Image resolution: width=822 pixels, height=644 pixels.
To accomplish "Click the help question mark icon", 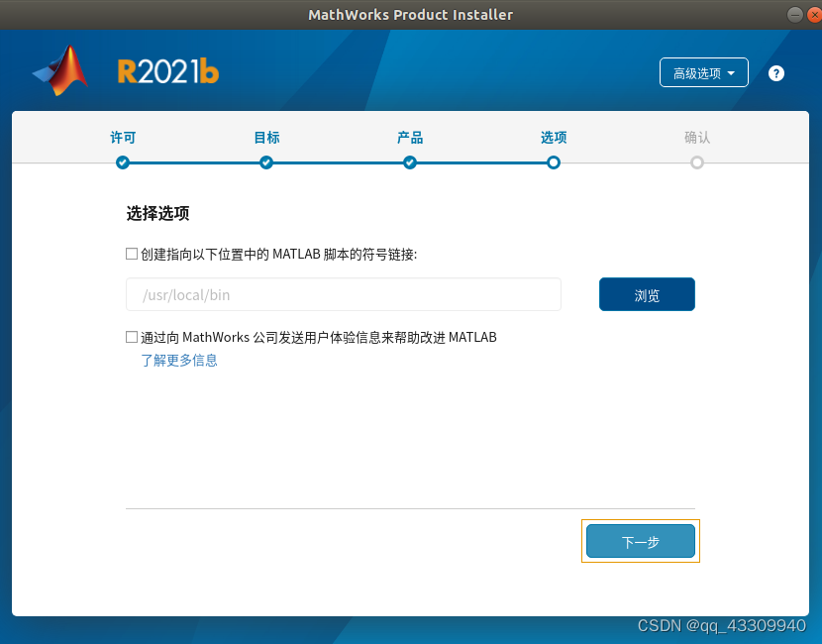I will pos(776,73).
